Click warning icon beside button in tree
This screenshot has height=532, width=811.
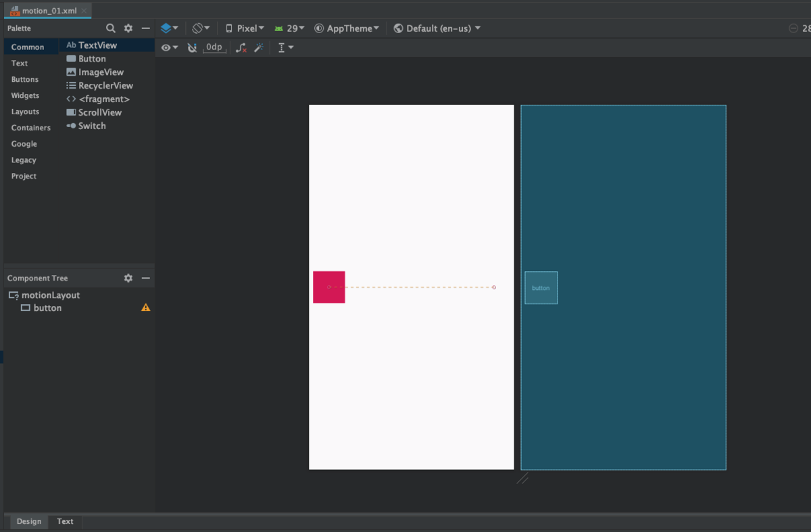click(145, 308)
